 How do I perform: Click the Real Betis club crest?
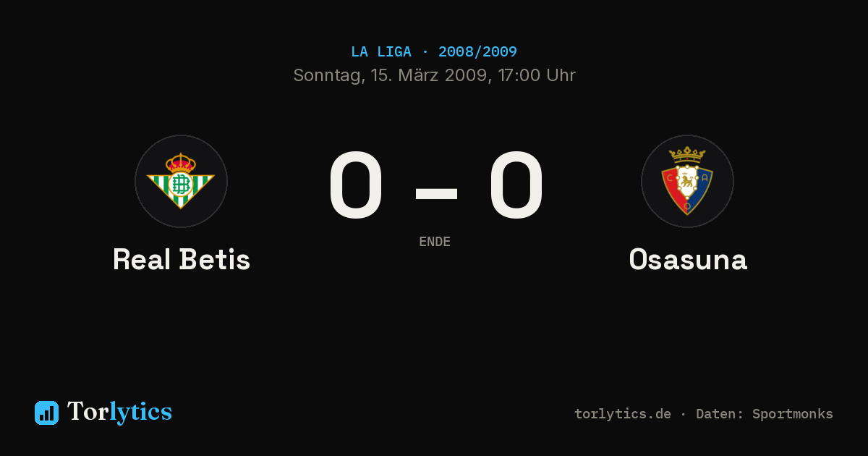click(x=181, y=181)
